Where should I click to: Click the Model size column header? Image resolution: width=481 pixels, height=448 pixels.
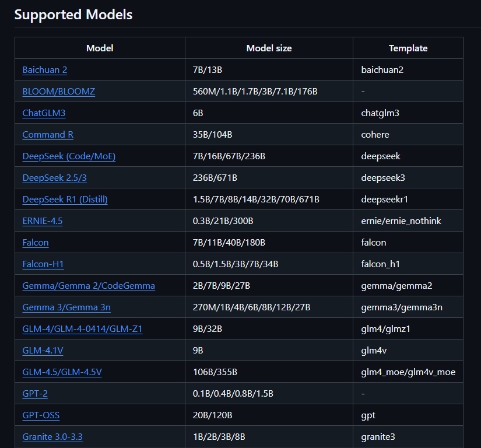coord(269,48)
